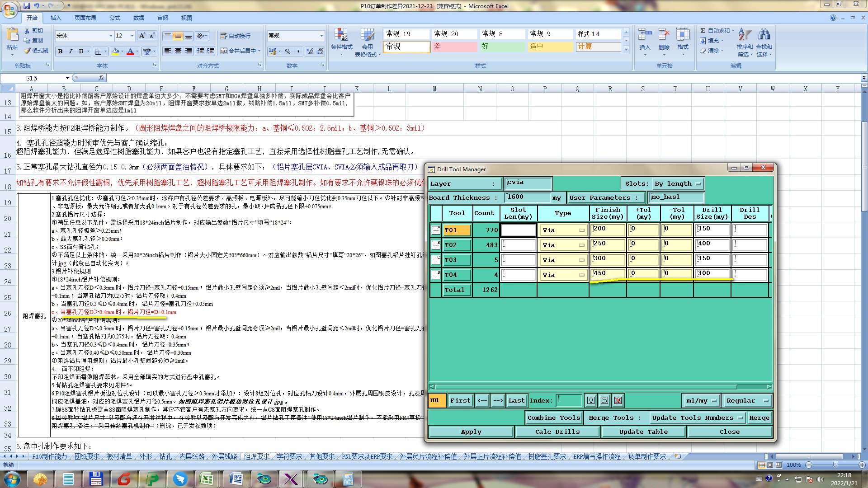868x488 pixels.
Task: Open the font size dropdown showing 12
Action: click(132, 36)
